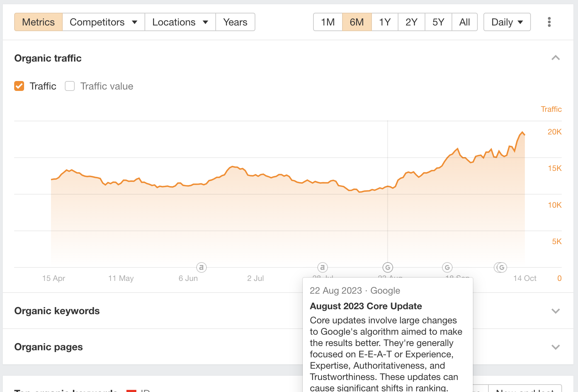Open the three-dot more options menu

pyautogui.click(x=549, y=22)
